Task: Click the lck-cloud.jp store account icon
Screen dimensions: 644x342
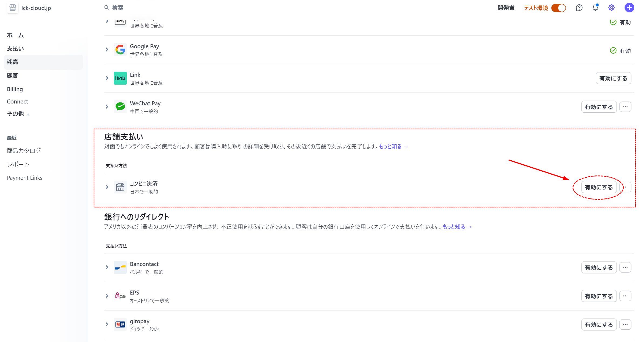Action: tap(12, 8)
